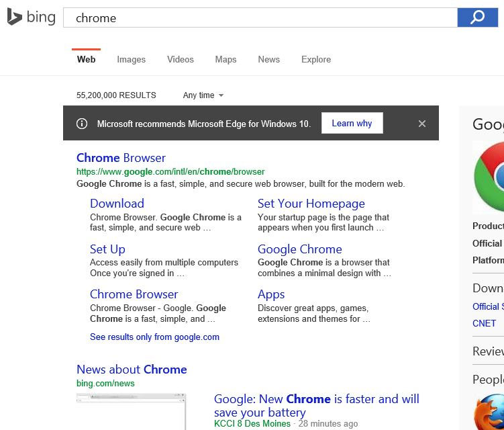Select the Explore tab
This screenshot has height=430, width=504.
tap(315, 60)
